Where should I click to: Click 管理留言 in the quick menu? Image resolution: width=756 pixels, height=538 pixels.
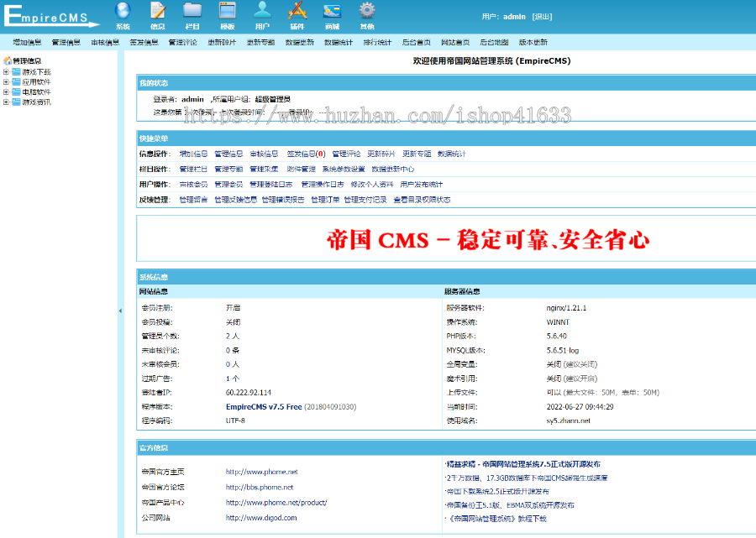pyautogui.click(x=193, y=200)
